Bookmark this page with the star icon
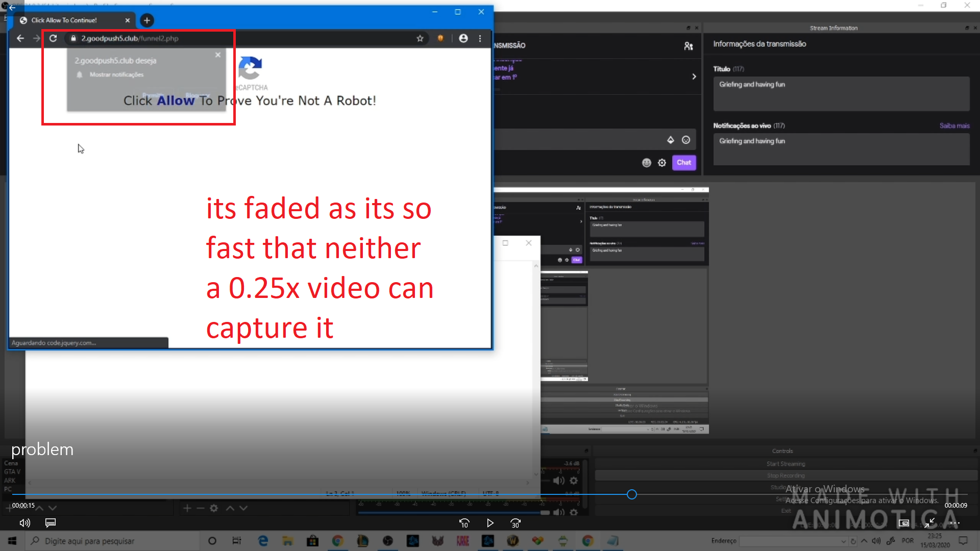 pyautogui.click(x=420, y=38)
